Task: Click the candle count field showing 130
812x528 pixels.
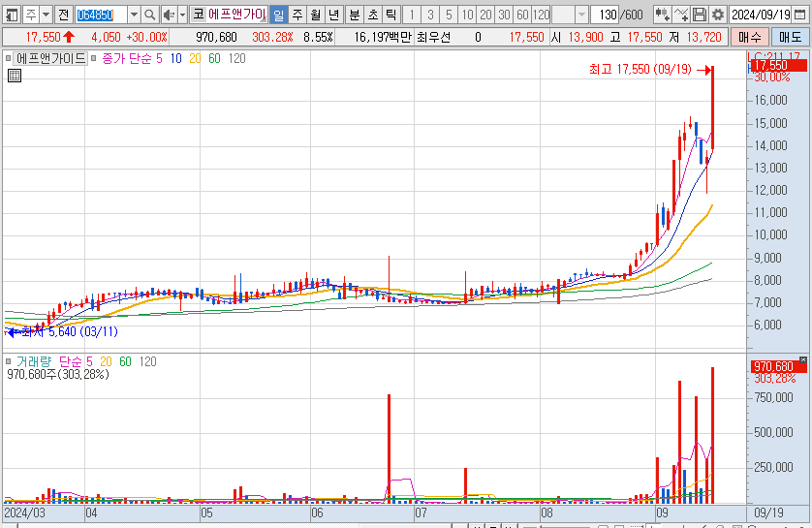Action: pos(607,15)
